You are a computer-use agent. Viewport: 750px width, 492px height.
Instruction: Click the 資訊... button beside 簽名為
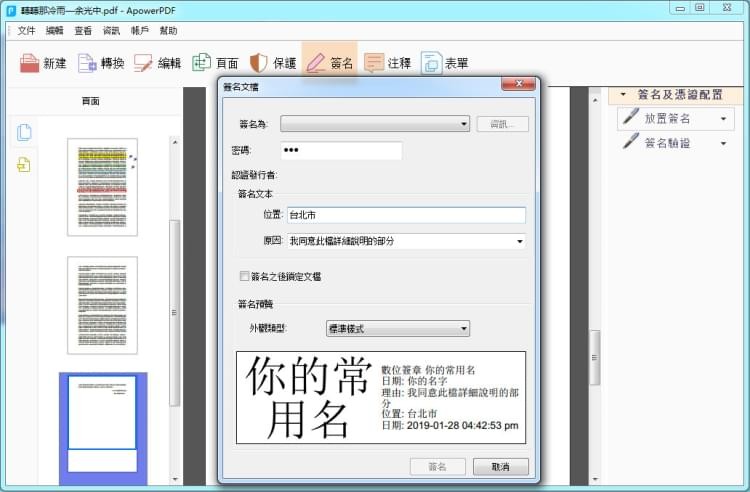502,124
